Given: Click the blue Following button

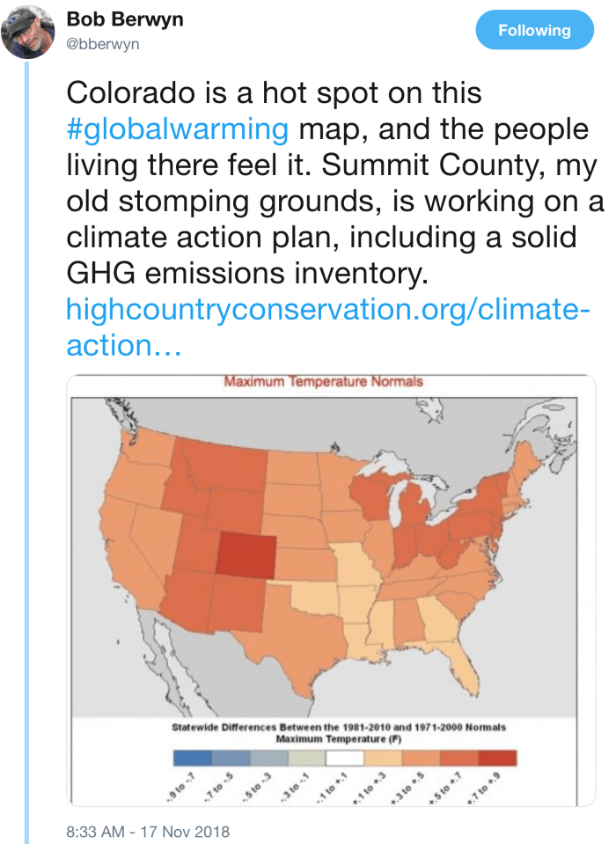Looking at the screenshot, I should click(x=534, y=31).
